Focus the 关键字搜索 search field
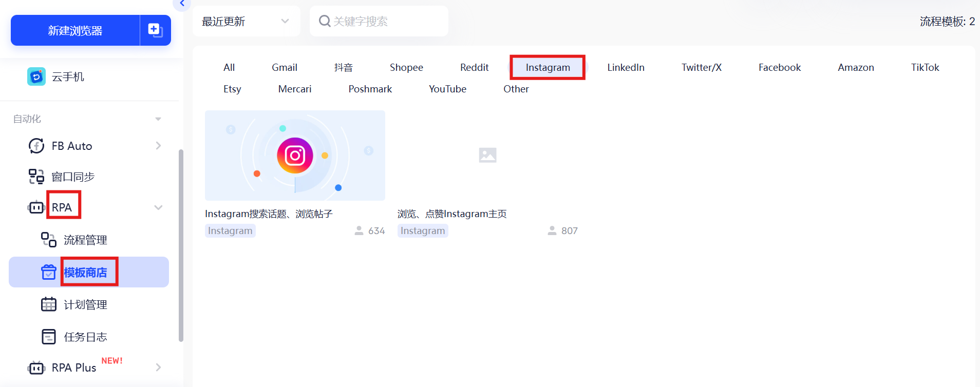This screenshot has height=387, width=980. click(x=379, y=21)
